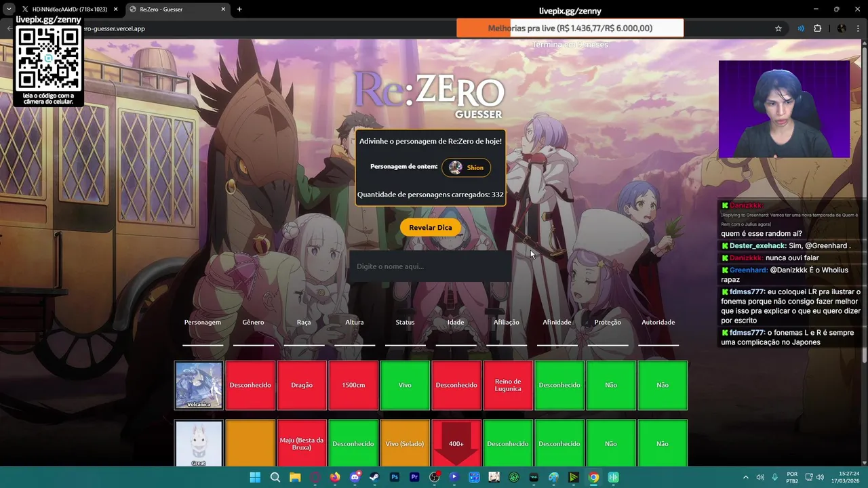Click the Proteção column header
The height and width of the screenshot is (488, 868).
tap(608, 322)
